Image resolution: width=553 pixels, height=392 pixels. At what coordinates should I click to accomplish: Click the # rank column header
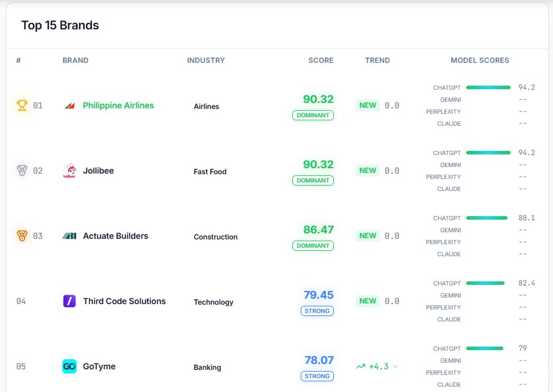coord(19,60)
